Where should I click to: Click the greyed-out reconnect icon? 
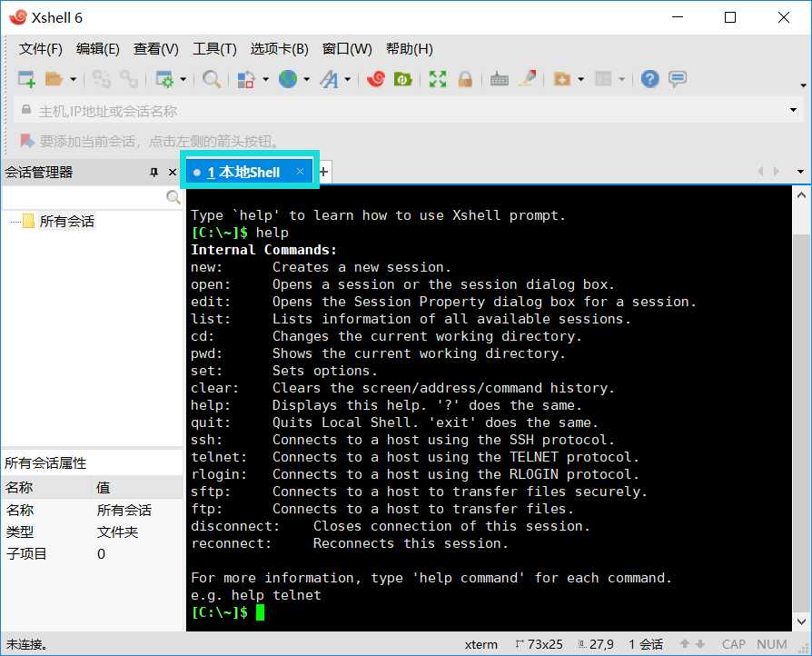[102, 79]
